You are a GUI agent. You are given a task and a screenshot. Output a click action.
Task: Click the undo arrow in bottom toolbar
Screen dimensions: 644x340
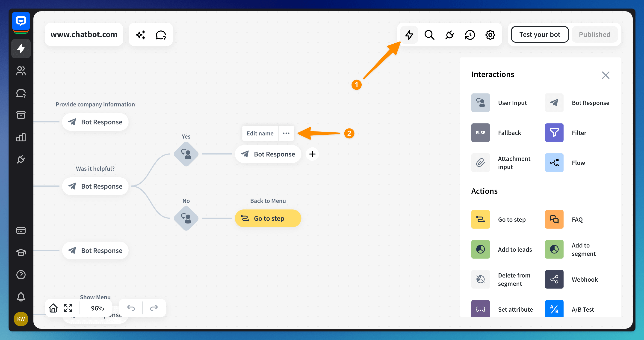(131, 308)
